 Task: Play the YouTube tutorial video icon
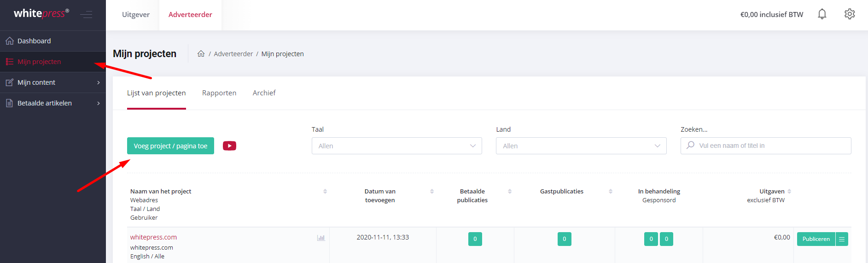[229, 146]
